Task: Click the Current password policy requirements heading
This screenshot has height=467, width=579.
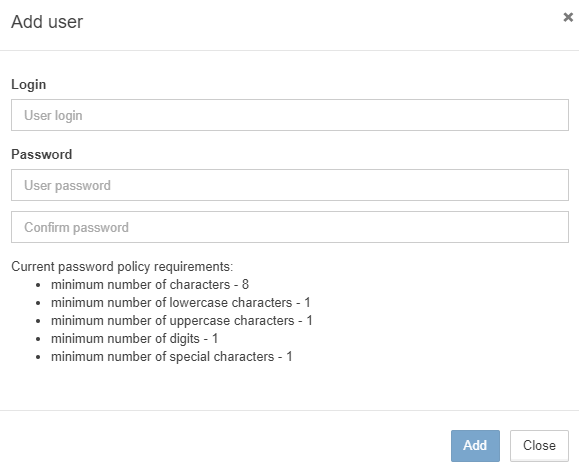Action: 122,267
